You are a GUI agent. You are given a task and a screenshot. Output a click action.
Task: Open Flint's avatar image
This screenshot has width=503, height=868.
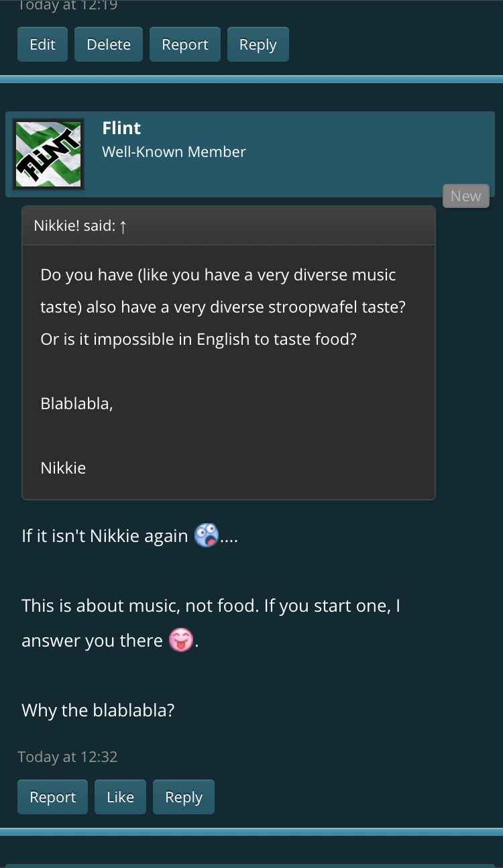tap(48, 154)
